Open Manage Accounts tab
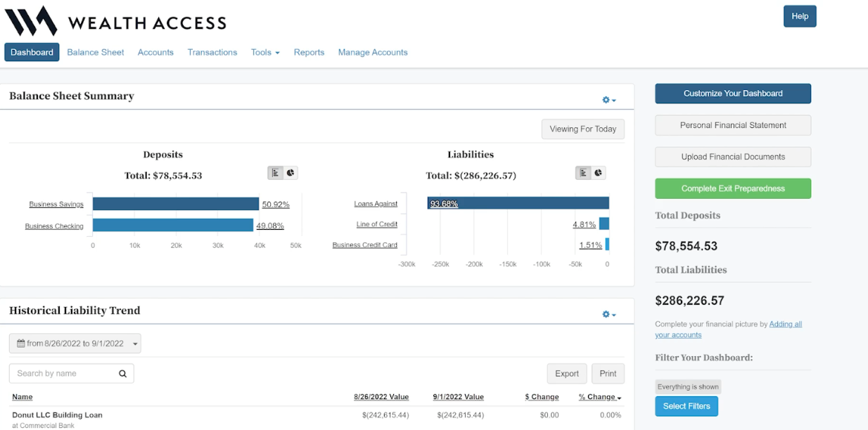The image size is (868, 430). [373, 52]
